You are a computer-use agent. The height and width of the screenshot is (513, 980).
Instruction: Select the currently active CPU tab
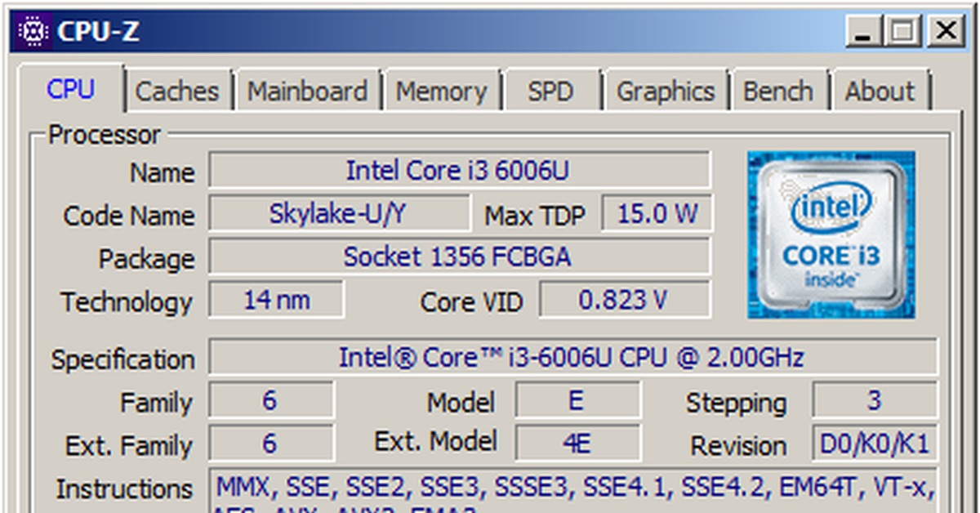pos(72,91)
